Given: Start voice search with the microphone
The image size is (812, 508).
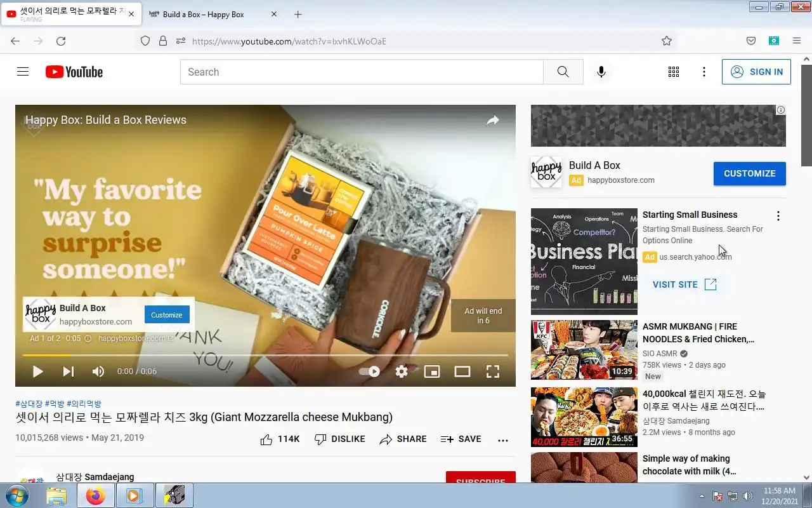Looking at the screenshot, I should pyautogui.click(x=601, y=72).
